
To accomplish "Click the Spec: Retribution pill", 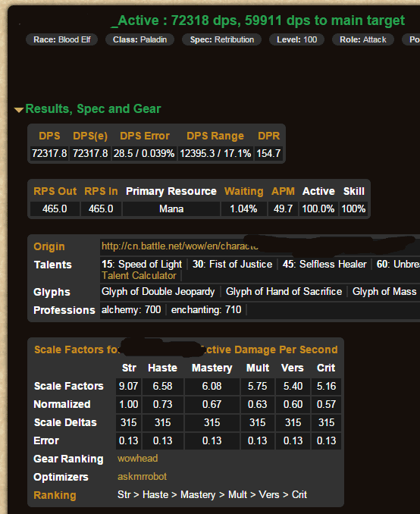I will click(222, 39).
